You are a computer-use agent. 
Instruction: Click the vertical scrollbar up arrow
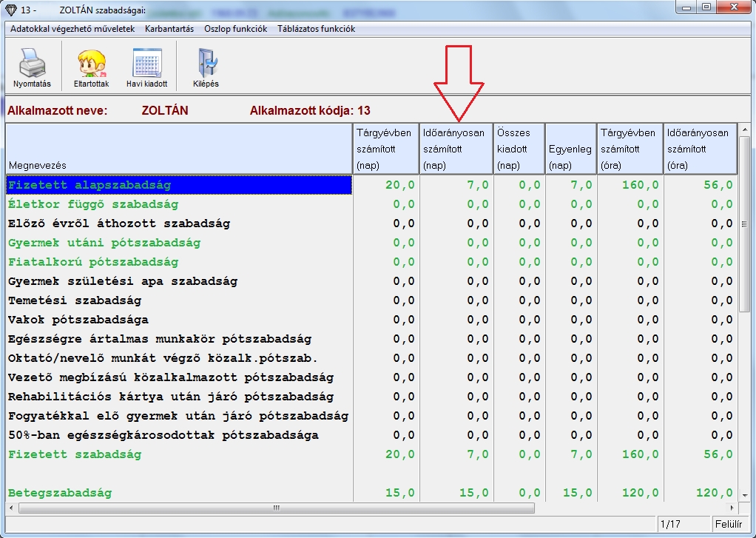(744, 130)
